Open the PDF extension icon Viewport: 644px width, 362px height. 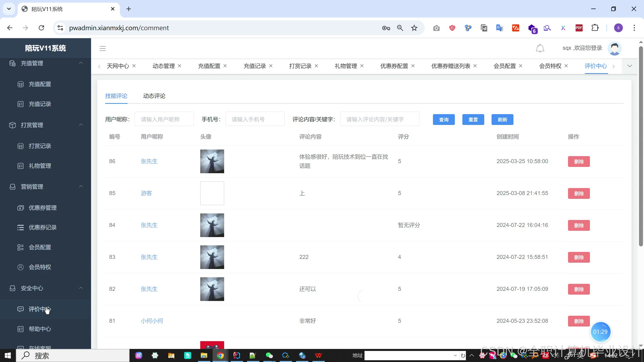[579, 28]
